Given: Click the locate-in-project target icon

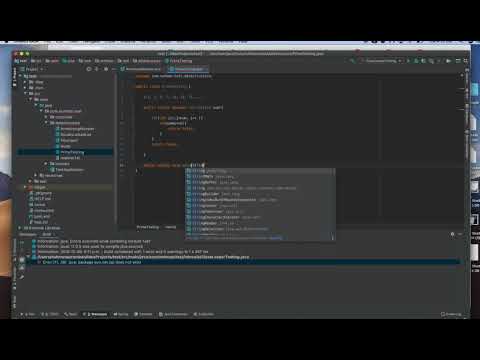Looking at the screenshot, I should [89, 69].
